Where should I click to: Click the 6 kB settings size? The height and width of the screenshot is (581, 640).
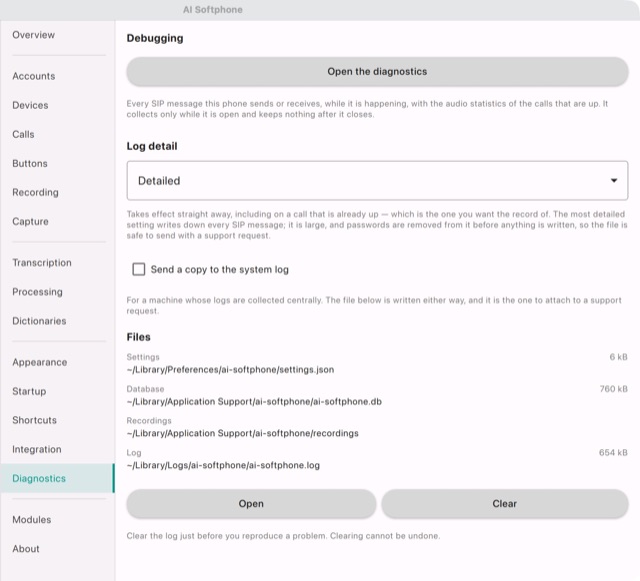(618, 357)
